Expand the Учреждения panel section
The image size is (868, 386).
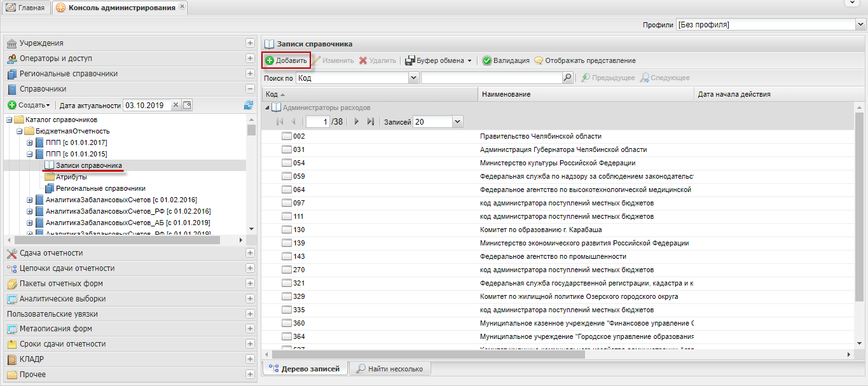click(x=250, y=43)
